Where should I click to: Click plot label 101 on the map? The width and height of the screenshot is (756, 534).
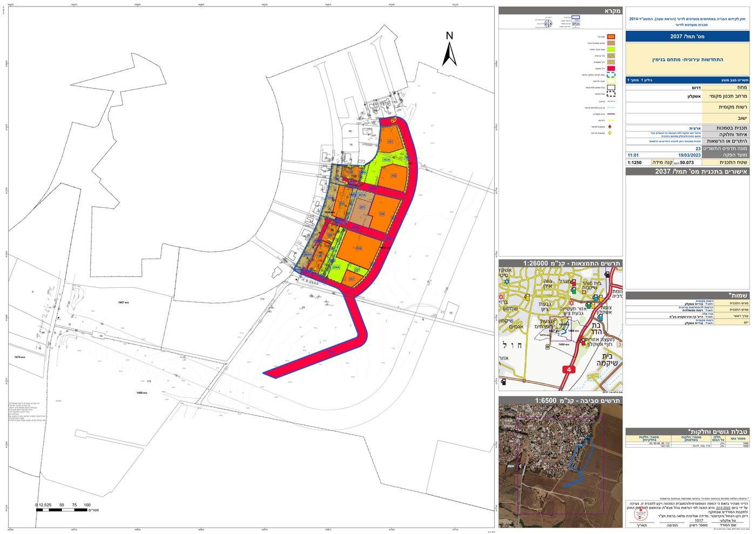pyautogui.click(x=390, y=141)
